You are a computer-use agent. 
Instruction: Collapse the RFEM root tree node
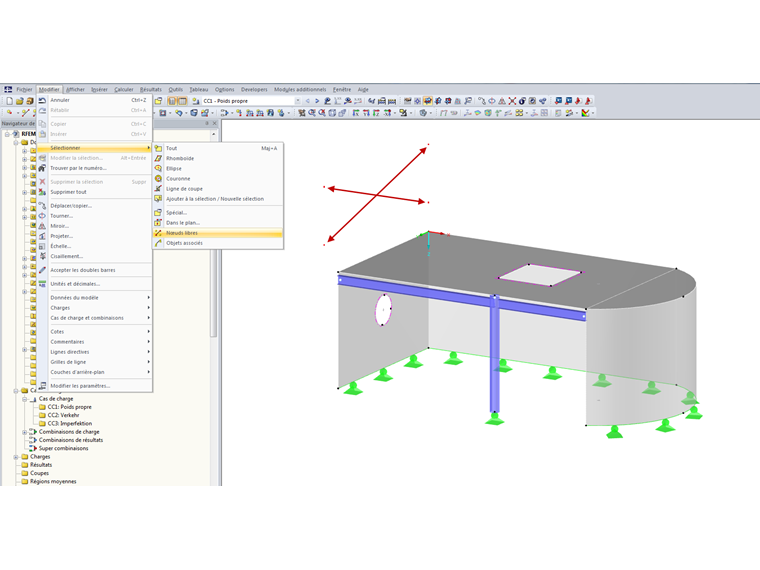pyautogui.click(x=8, y=134)
